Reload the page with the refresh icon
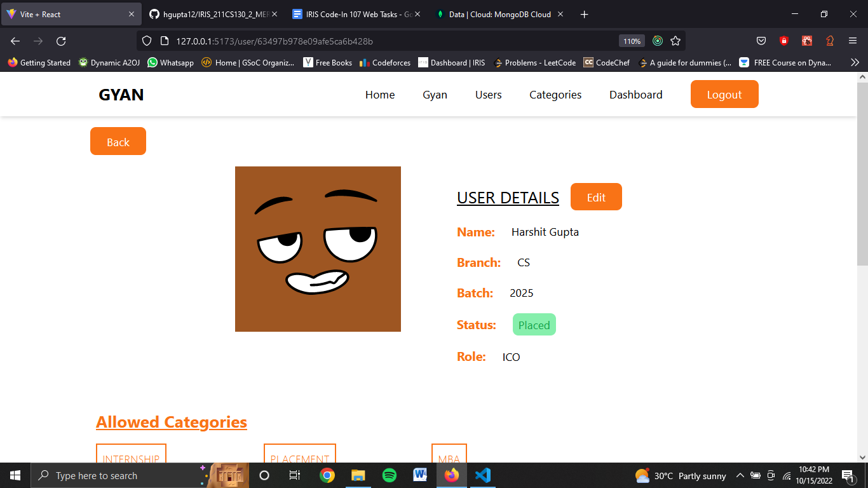868x488 pixels. pyautogui.click(x=61, y=41)
